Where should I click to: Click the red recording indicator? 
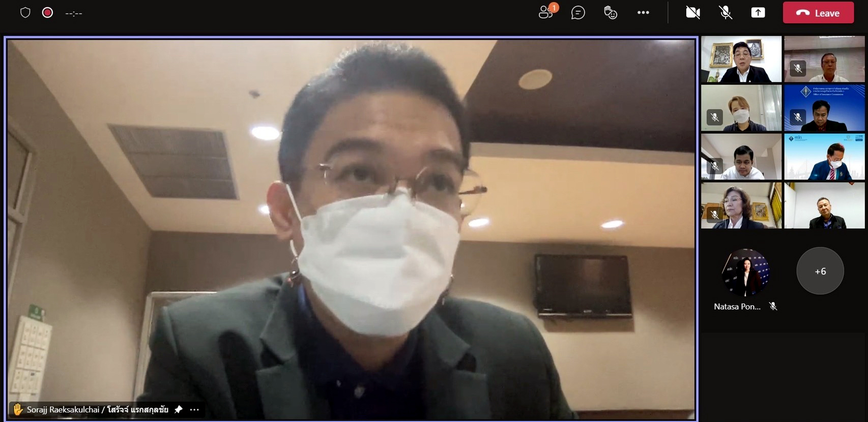[x=47, y=13]
